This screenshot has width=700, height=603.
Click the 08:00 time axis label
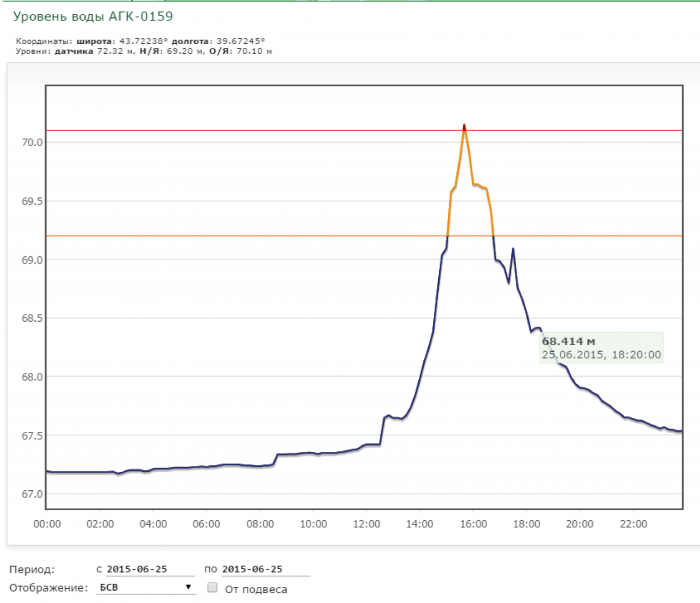point(260,524)
